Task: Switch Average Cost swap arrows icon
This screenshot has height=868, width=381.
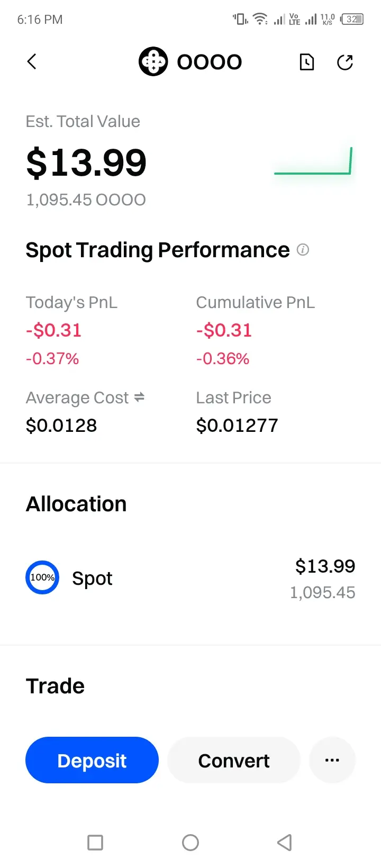Action: [139, 397]
